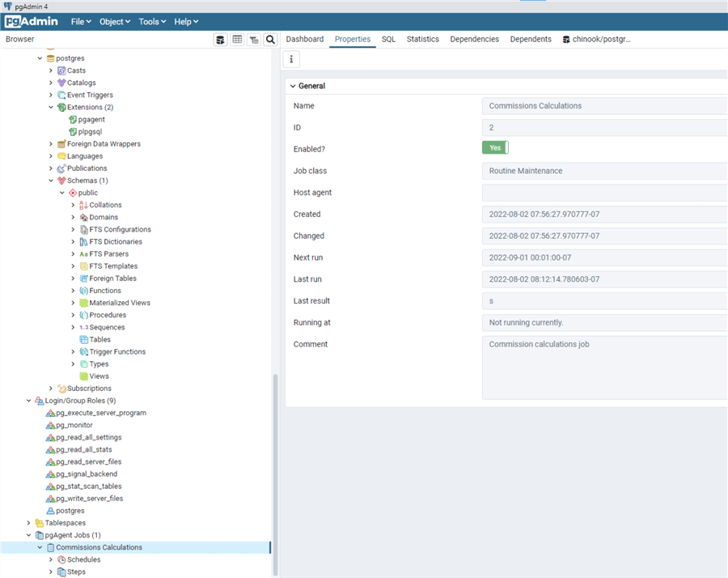Collapse the General section header
The height and width of the screenshot is (578, 728).
(307, 86)
